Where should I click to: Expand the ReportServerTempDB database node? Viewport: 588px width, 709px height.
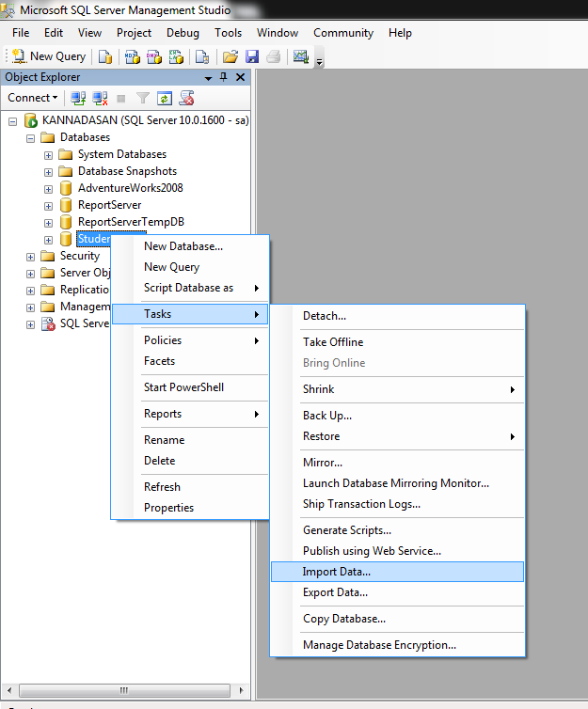[48, 223]
